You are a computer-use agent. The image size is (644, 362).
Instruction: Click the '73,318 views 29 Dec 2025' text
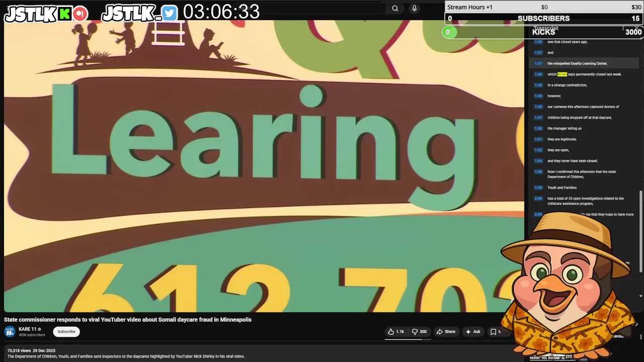coord(31,350)
